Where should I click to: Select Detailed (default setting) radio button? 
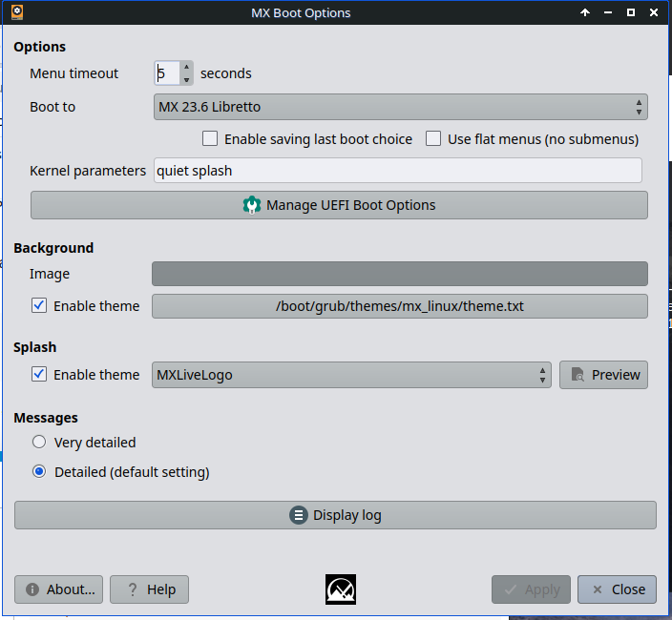39,472
